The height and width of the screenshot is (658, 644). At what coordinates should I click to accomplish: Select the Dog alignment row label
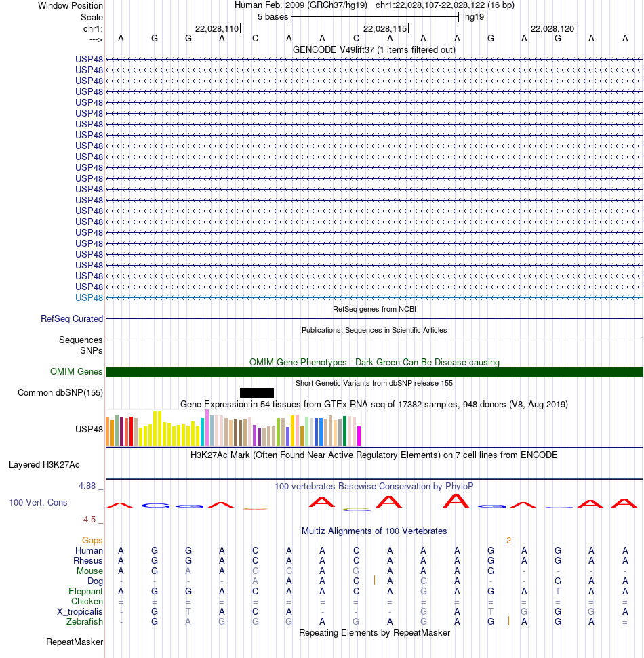pyautogui.click(x=95, y=581)
